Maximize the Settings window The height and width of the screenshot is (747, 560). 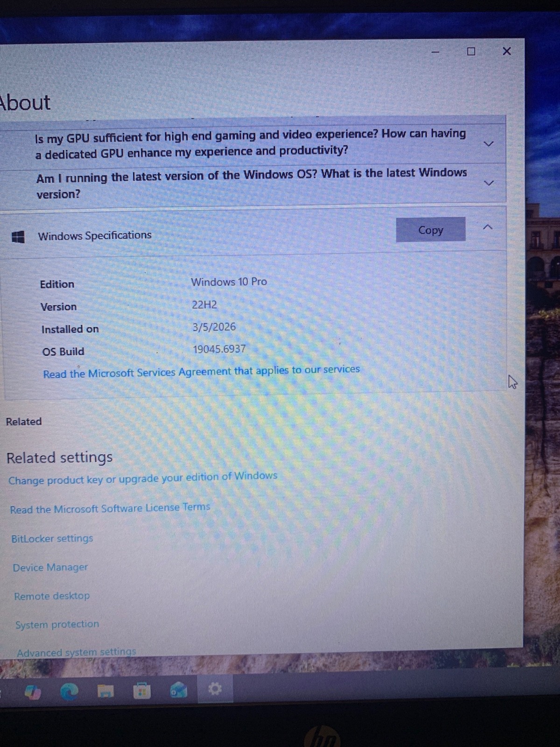pyautogui.click(x=471, y=51)
